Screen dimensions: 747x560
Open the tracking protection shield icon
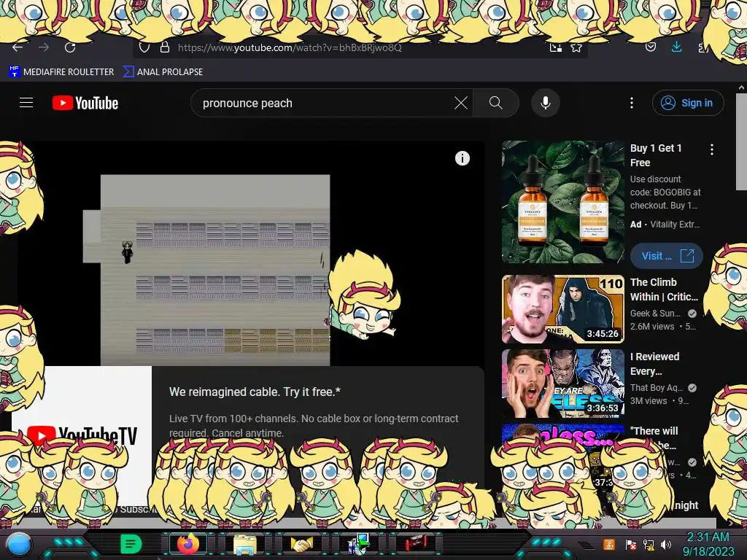tap(144, 47)
